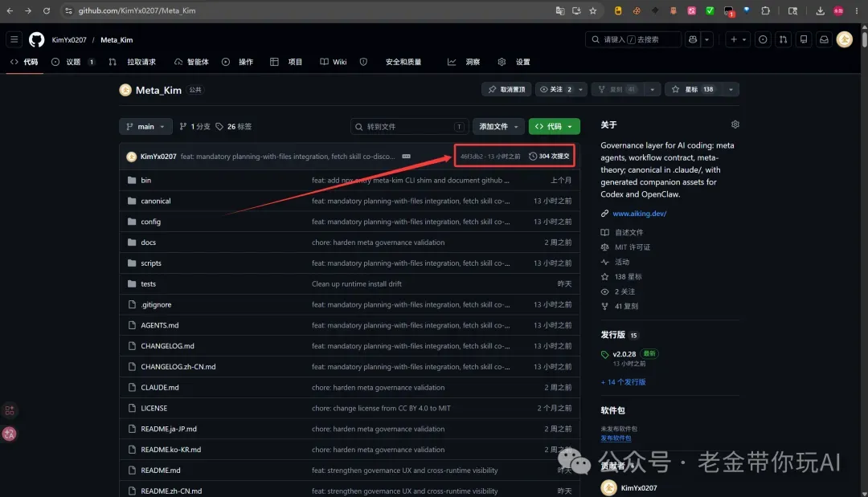Expand the 关注 watch options arrow
Image resolution: width=868 pixels, height=497 pixels.
[581, 90]
